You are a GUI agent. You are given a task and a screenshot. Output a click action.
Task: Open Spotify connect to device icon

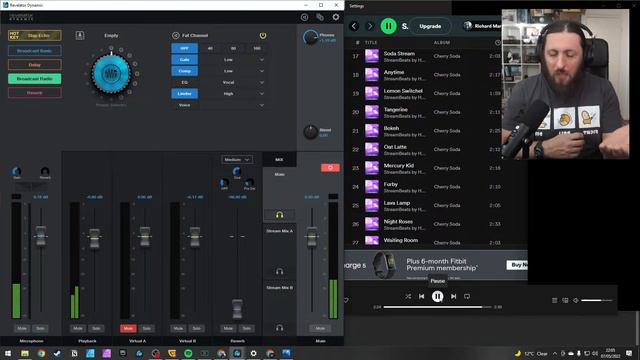click(x=565, y=300)
